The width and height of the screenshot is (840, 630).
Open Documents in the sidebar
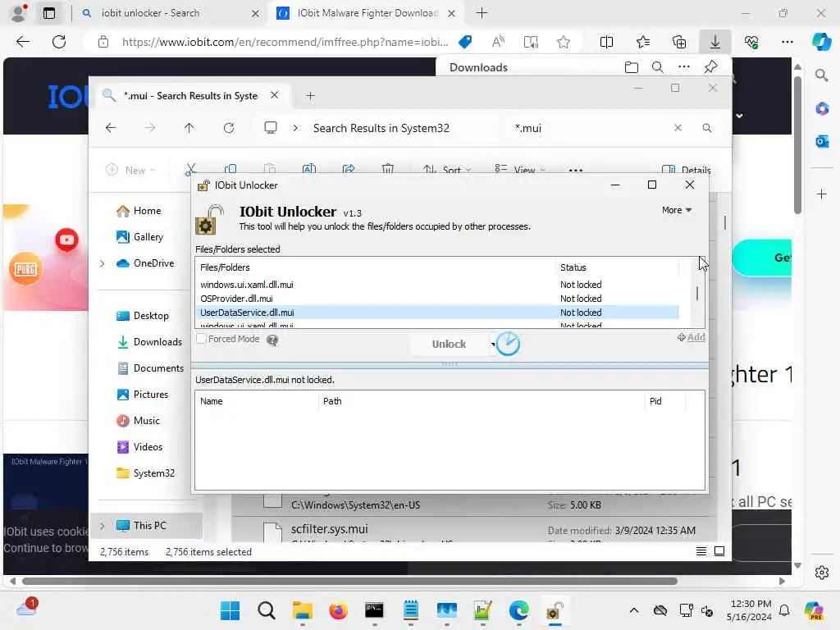[x=150, y=368]
